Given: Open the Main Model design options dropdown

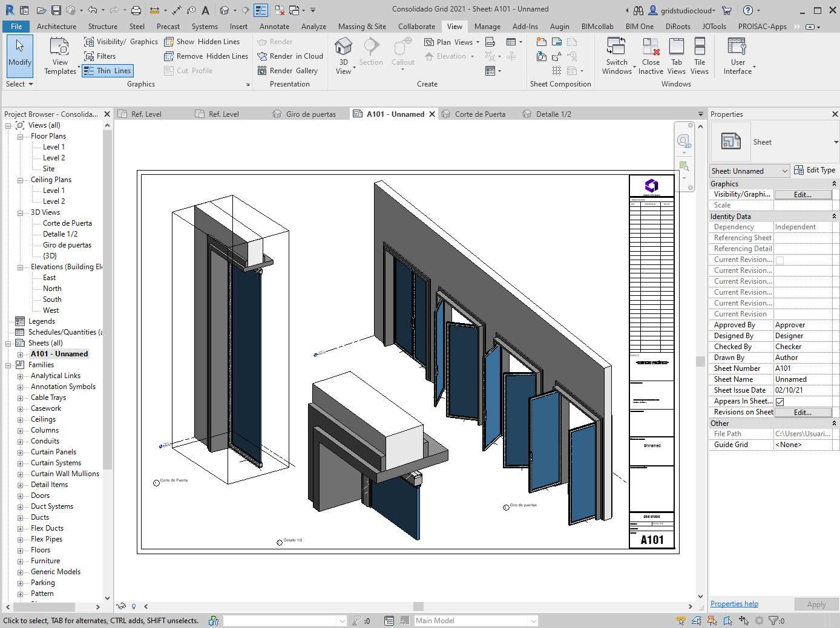Looking at the screenshot, I should (x=476, y=621).
